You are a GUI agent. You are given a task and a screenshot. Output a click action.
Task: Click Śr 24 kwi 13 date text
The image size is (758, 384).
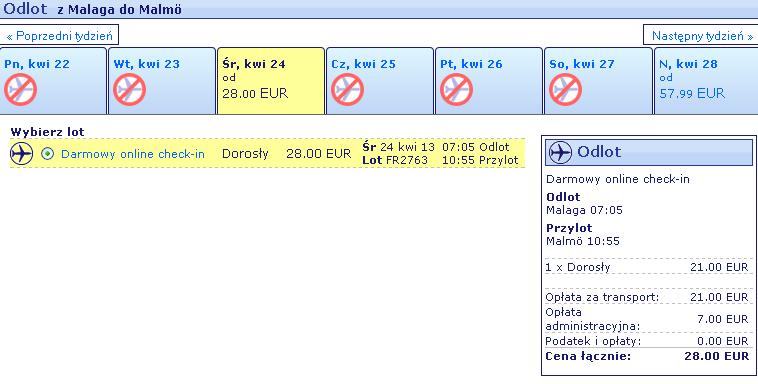pyautogui.click(x=398, y=147)
